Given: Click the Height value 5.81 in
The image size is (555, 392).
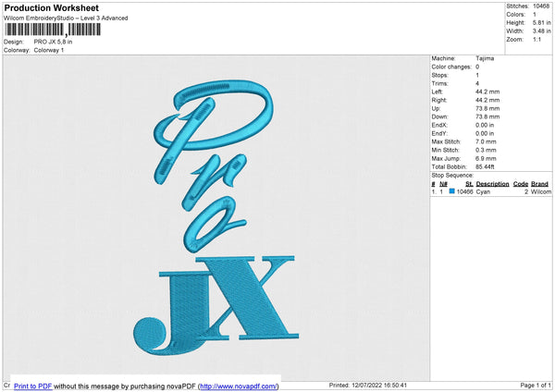Looking at the screenshot, I should pyautogui.click(x=541, y=22).
